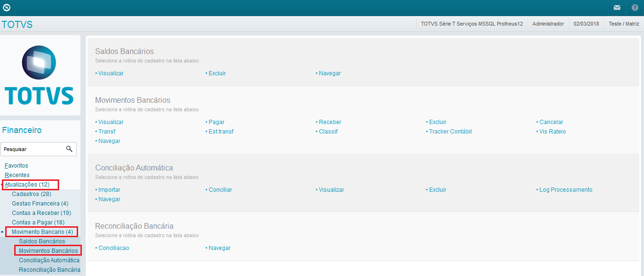Click the round logo icon at top-left corner
This screenshot has height=276, width=644.
(x=7, y=8)
